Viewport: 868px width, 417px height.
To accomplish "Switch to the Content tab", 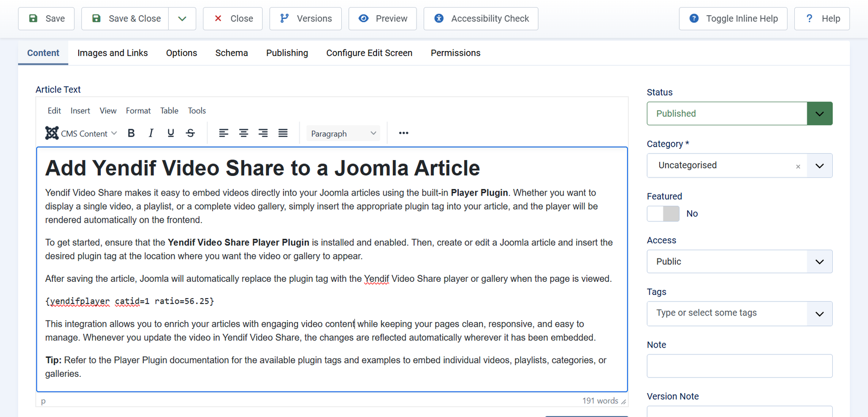I will [43, 53].
